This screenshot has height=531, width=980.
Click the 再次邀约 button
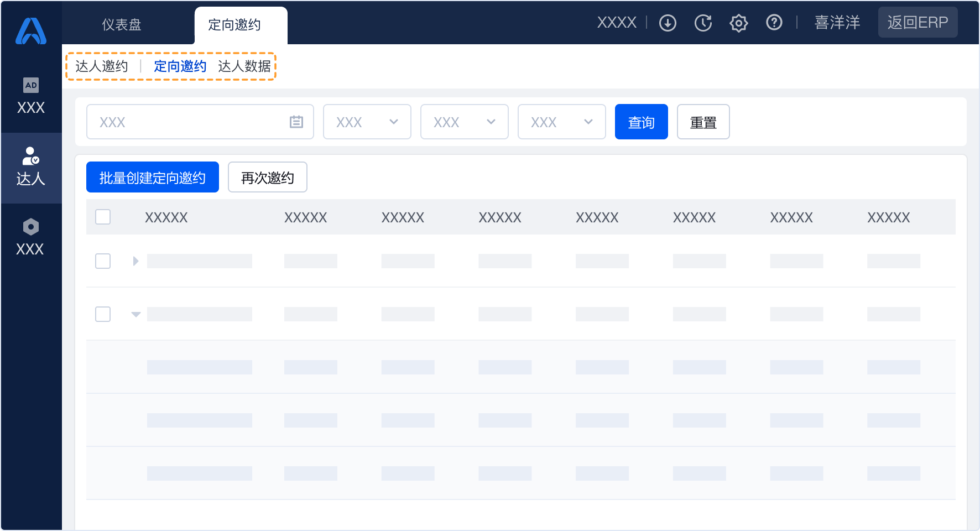click(267, 177)
